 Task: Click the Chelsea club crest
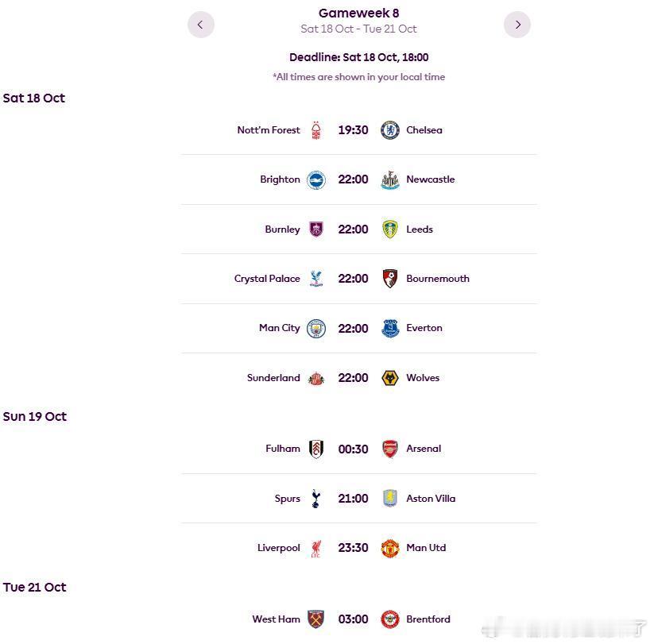click(389, 130)
